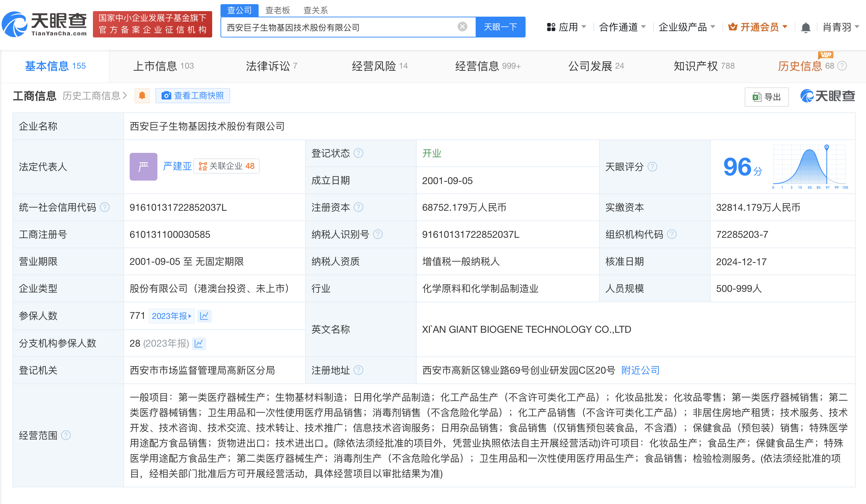Viewport: 866px width, 504px height.
Task: Click the credit code 91610131722852037L under 统一社会信用代码
Action: pos(178,207)
